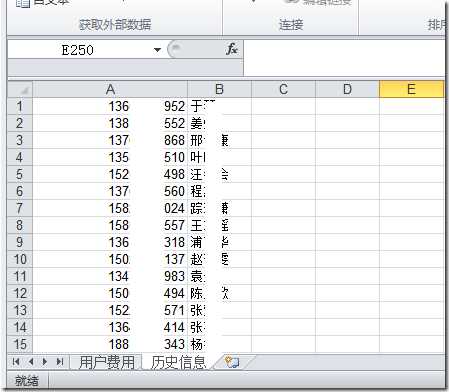449x392 pixels.
Task: Select column C header
Action: (x=283, y=89)
